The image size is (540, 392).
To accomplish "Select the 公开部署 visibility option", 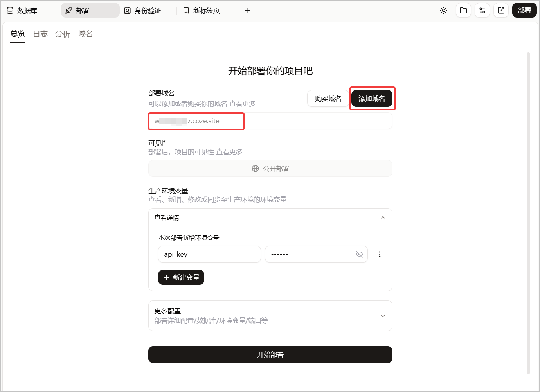I will tap(270, 169).
